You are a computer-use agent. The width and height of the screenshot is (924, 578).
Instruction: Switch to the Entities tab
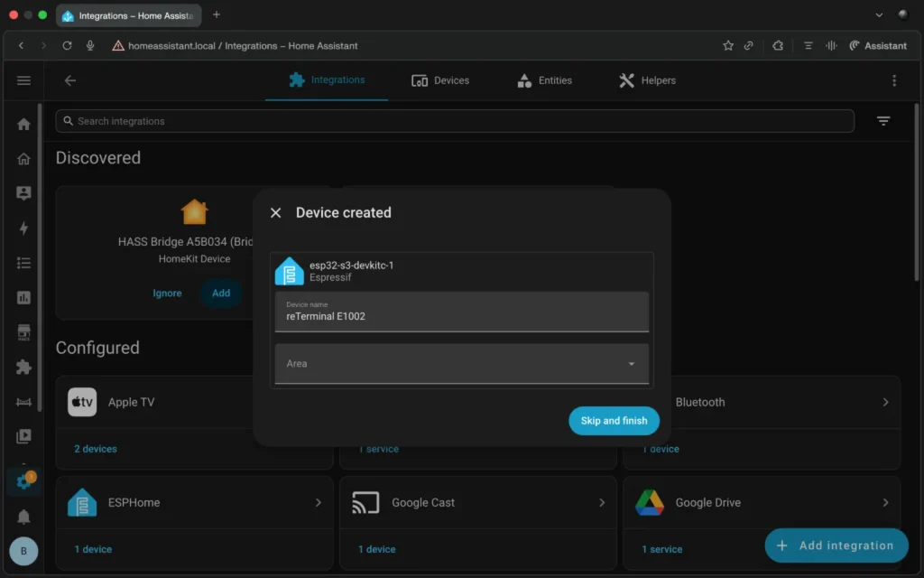(x=544, y=80)
